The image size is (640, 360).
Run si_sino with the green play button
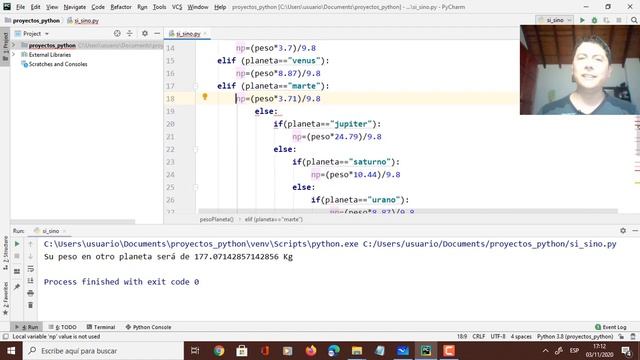pos(582,20)
